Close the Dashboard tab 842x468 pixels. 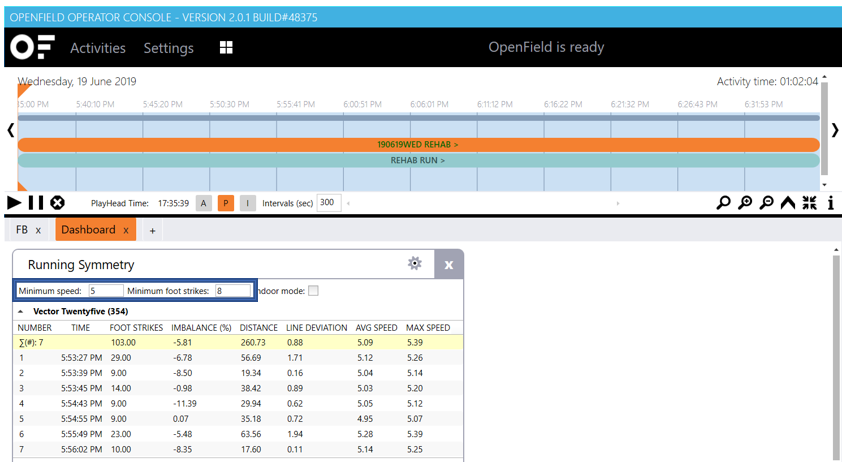[126, 230]
